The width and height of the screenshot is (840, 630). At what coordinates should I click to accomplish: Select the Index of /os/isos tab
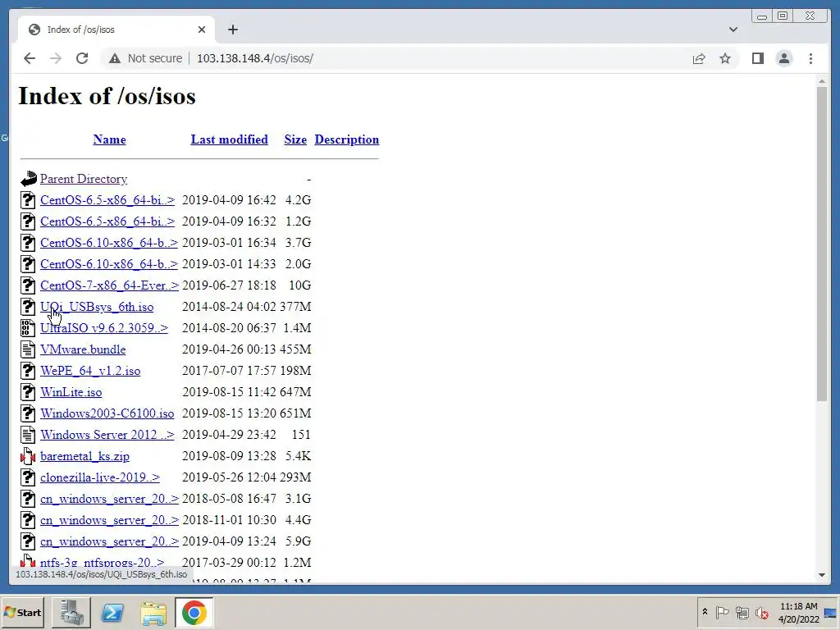point(116,30)
